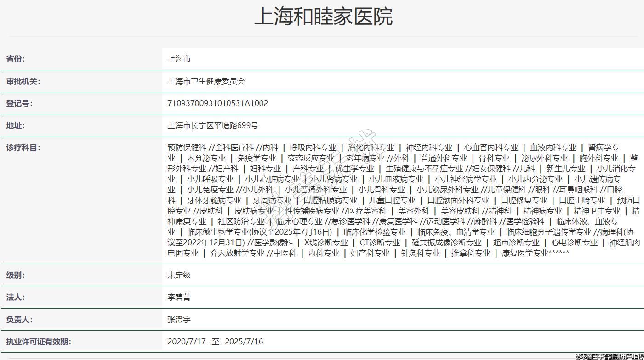Click responsible person name 张澄宇
This screenshot has height=360, width=644.
pos(179,320)
